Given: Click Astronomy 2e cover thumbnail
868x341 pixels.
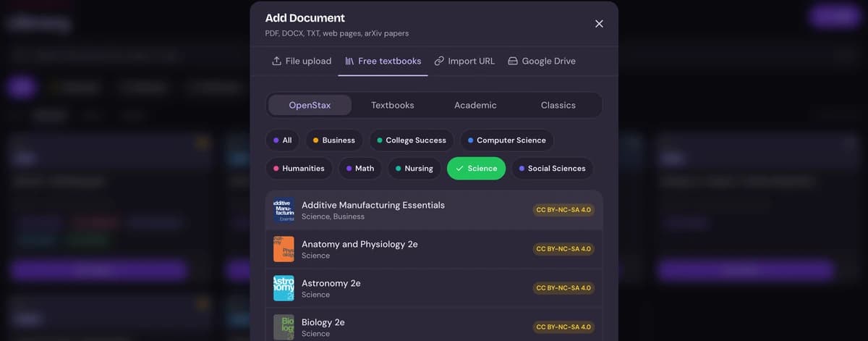Looking at the screenshot, I should [284, 288].
